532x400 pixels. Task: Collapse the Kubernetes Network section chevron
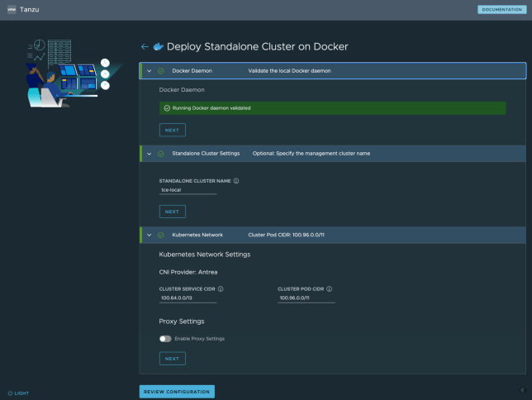(149, 235)
